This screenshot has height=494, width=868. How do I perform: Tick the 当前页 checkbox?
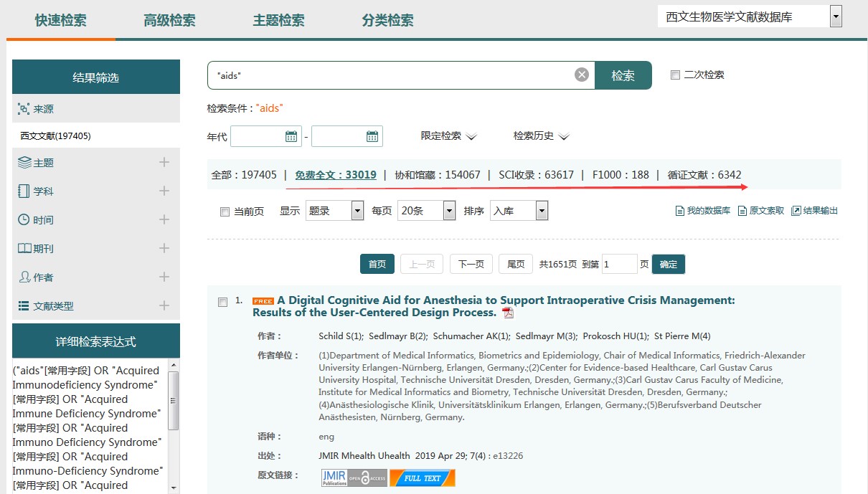225,212
